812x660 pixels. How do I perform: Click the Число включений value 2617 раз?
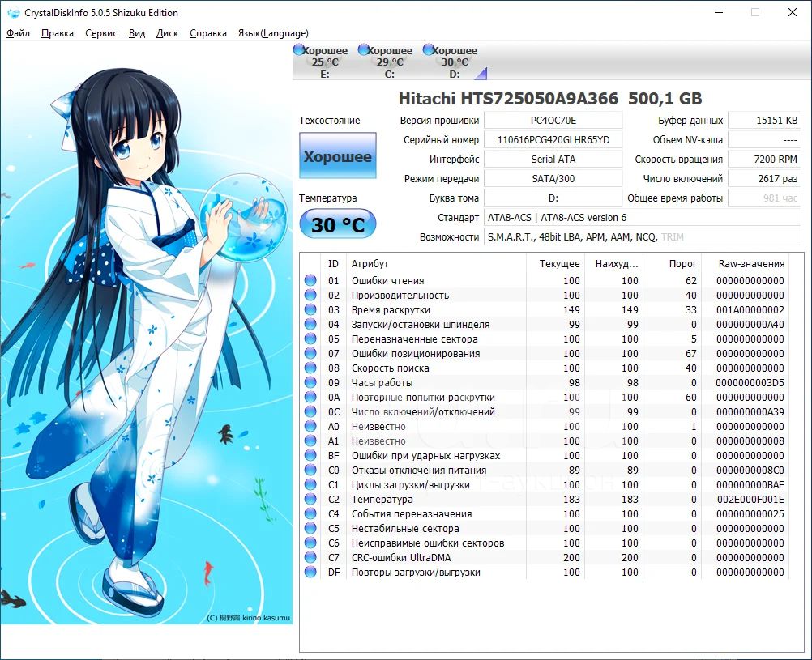tap(764, 179)
